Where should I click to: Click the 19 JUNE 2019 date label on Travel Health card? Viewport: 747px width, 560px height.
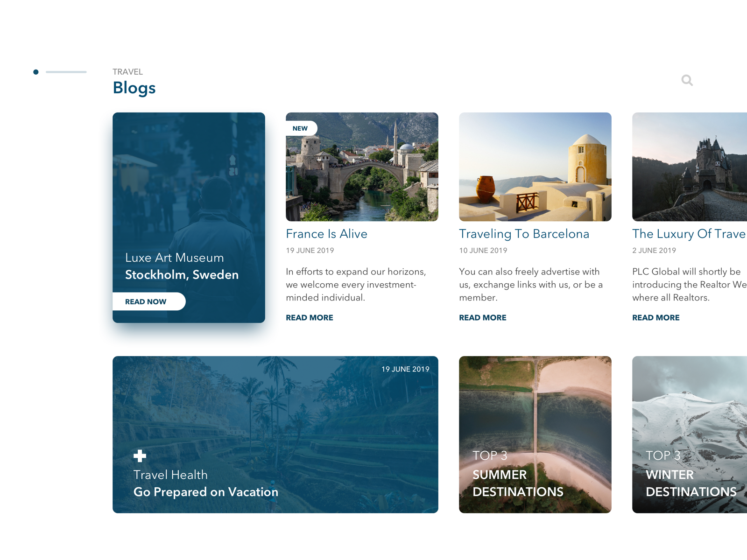pos(406,369)
